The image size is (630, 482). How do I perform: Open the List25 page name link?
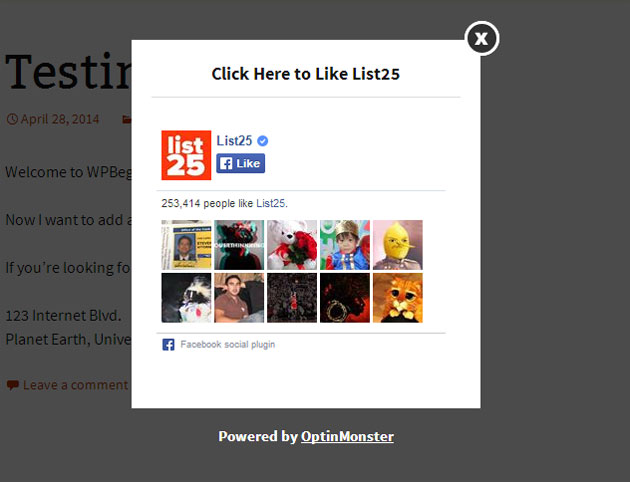[234, 141]
